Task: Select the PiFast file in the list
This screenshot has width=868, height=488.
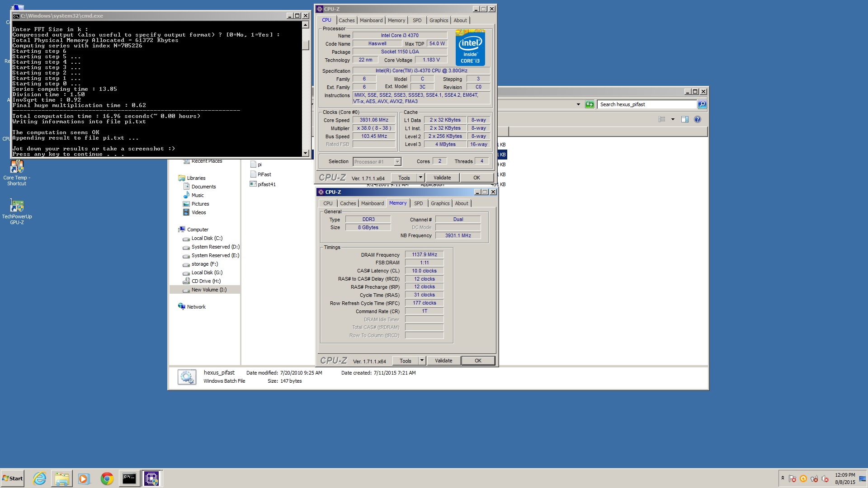Action: pos(260,174)
